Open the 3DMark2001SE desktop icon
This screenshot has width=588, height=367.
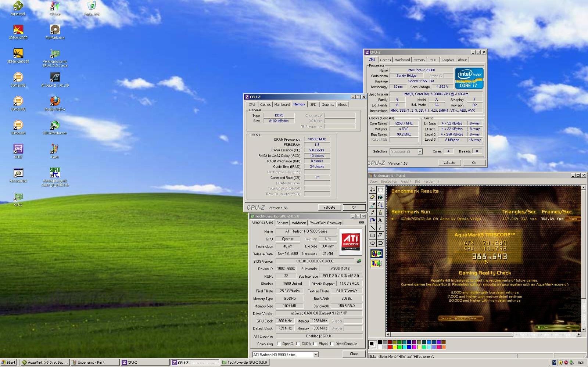[18, 56]
